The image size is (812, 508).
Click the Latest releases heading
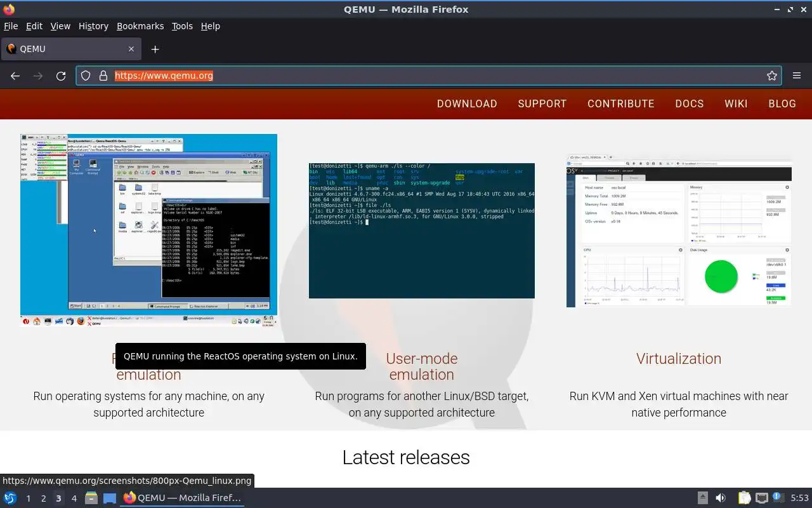pos(406,457)
